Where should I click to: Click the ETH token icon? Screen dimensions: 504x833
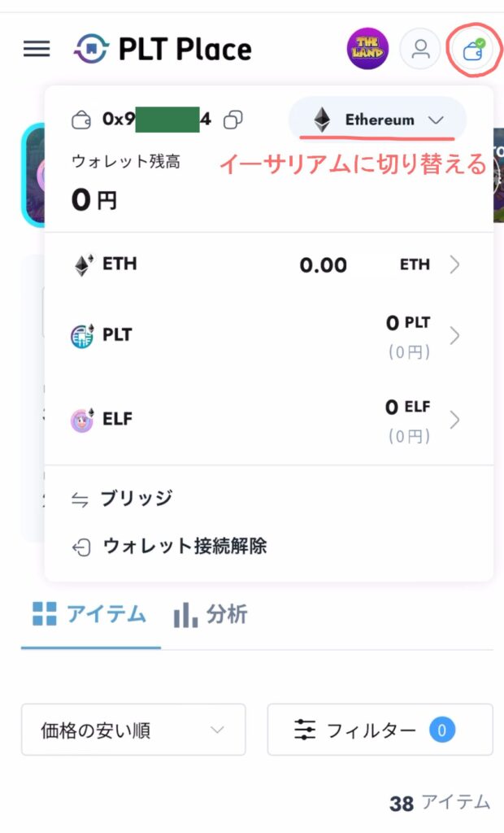click(x=83, y=265)
